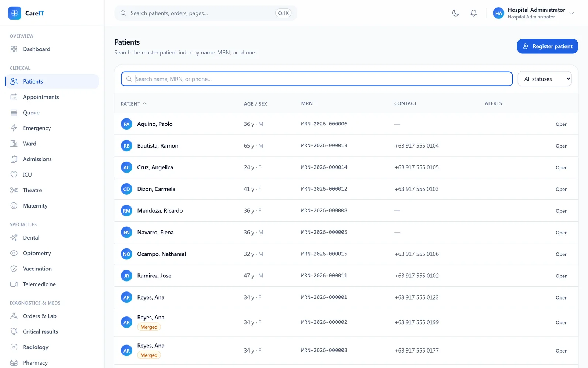Click the Vaccination shield icon
This screenshot has height=368, width=588.
point(14,269)
